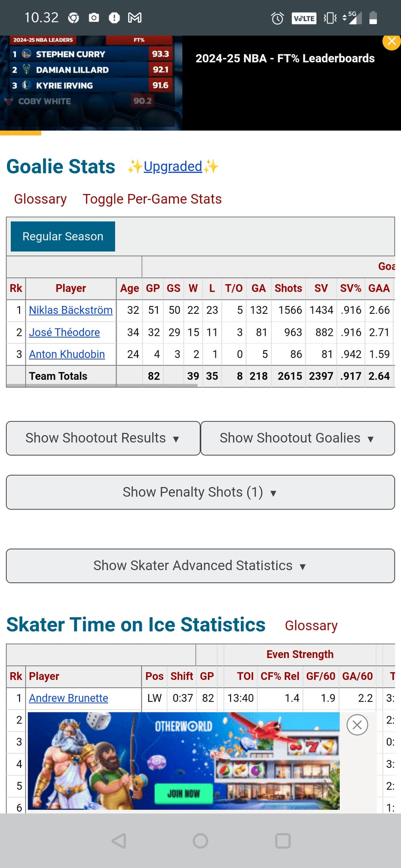Expand Show Skater Advanced Statistics
The image size is (401, 868).
click(200, 566)
